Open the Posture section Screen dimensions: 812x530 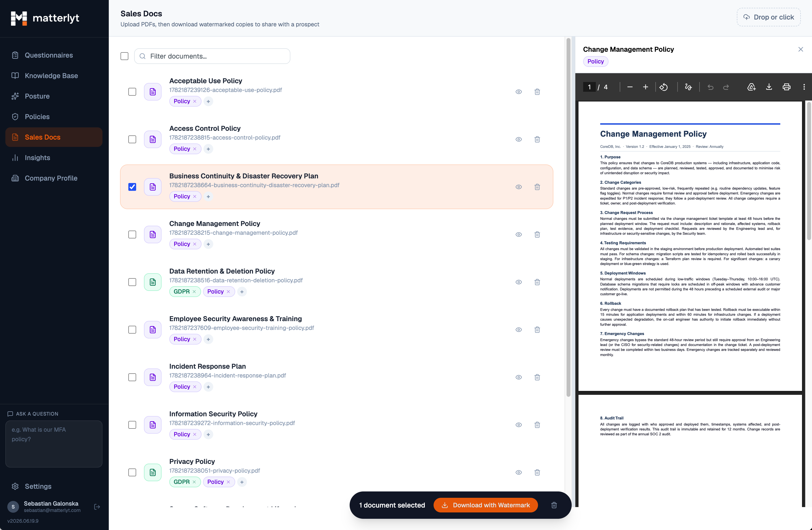pos(54,96)
